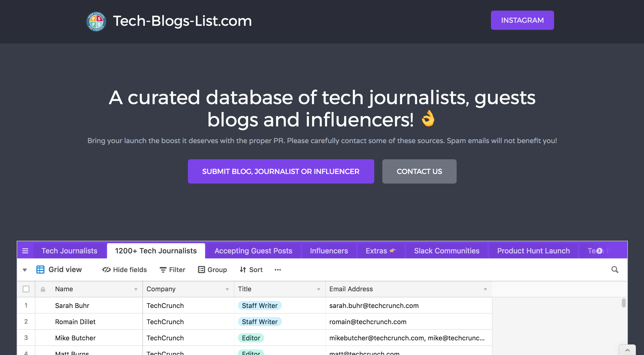Click the Mike Butcher name cell
The width and height of the screenshot is (644, 355).
tap(89, 338)
